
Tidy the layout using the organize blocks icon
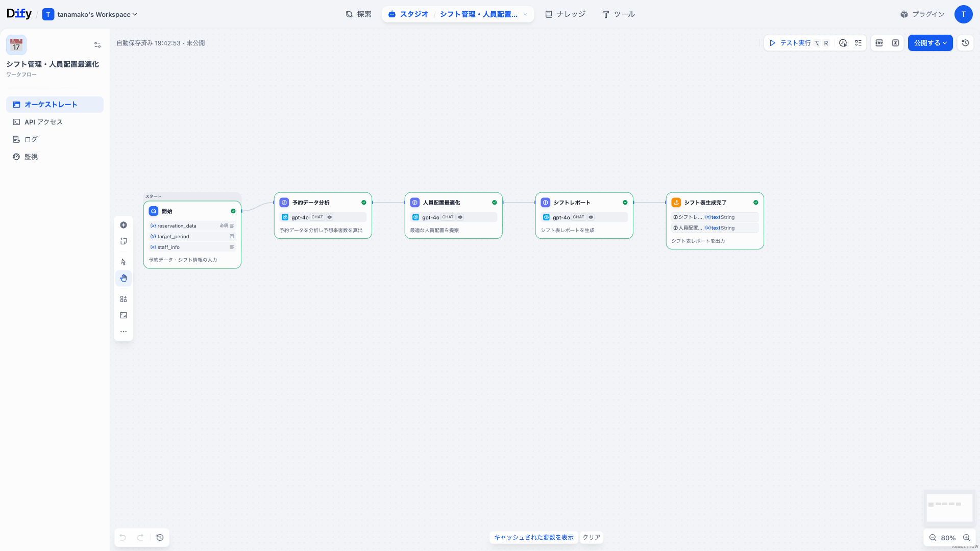[123, 298]
